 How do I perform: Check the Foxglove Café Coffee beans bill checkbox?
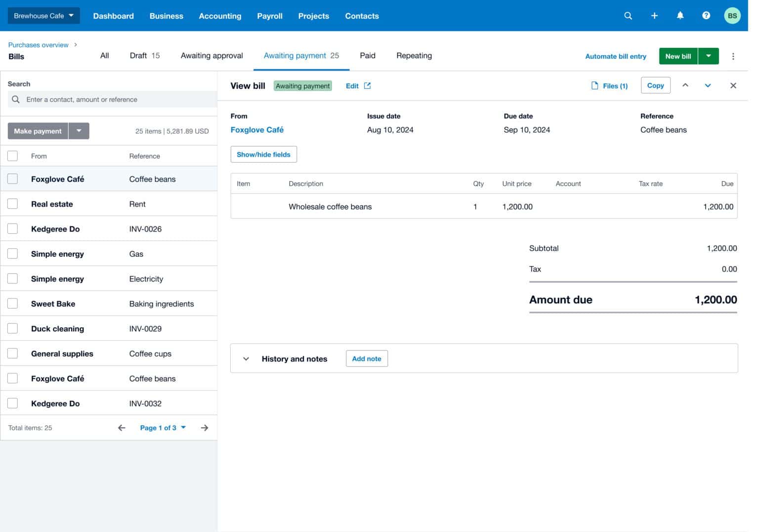[x=12, y=178]
